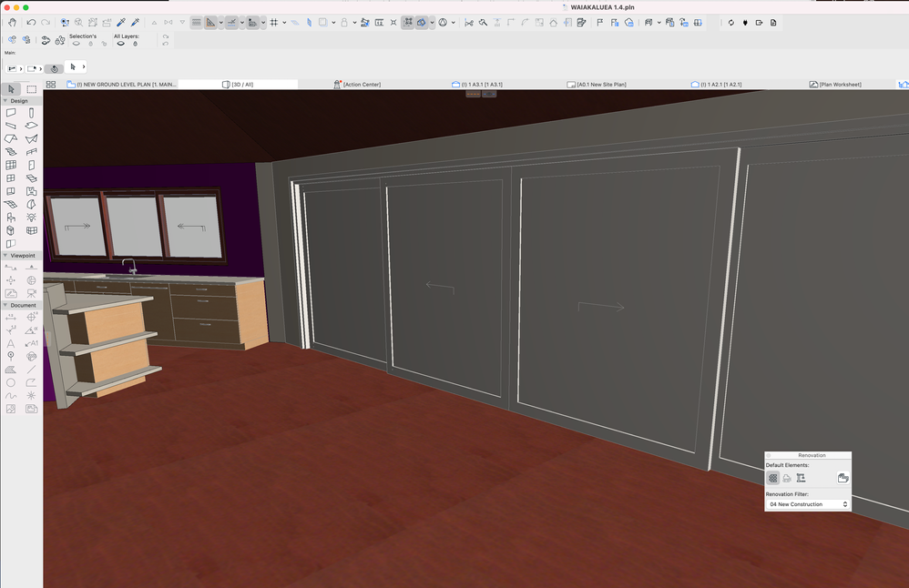Select the Zone tool
This screenshot has width=909, height=588.
[x=31, y=191]
